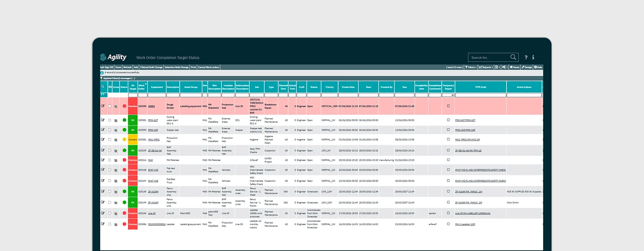Edit work order 025590 via pencil icon
The height and width of the screenshot is (251, 644).
click(103, 106)
